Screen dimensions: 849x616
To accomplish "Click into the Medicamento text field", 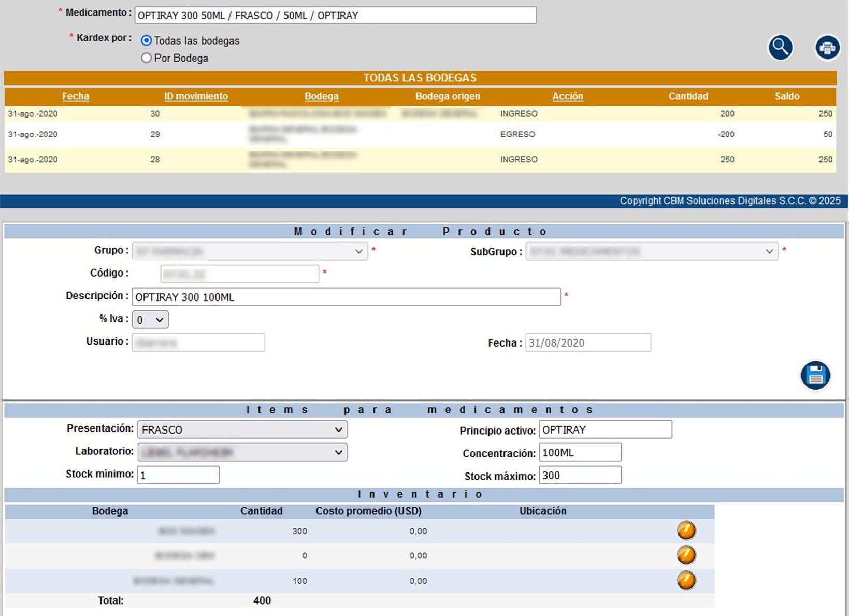I will [335, 16].
